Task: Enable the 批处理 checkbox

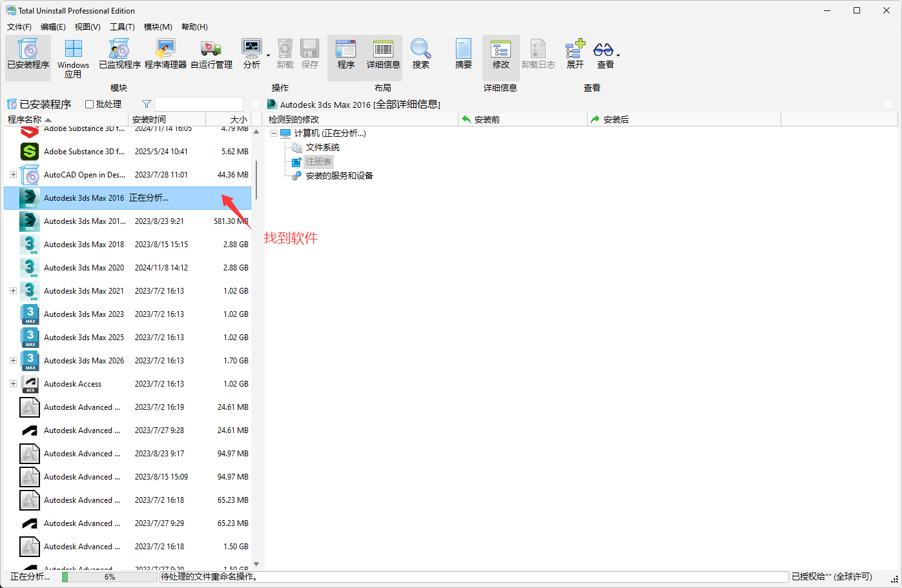Action: click(x=90, y=104)
